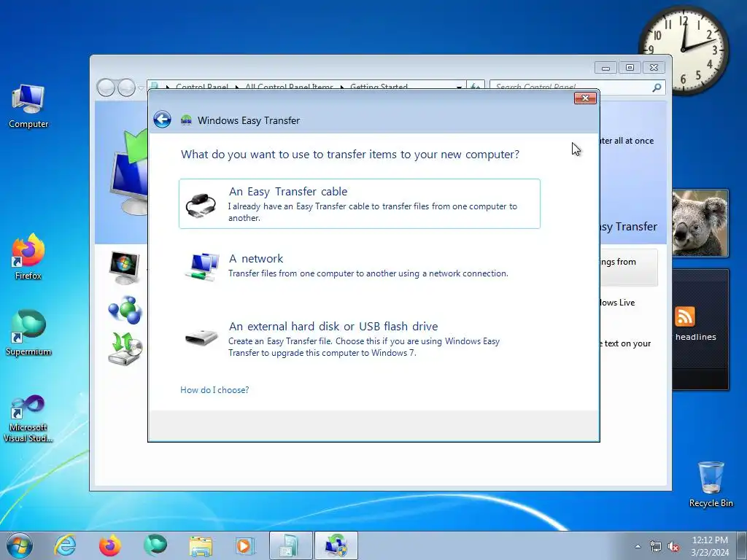Open the taskbar clock and date

pos(710,546)
